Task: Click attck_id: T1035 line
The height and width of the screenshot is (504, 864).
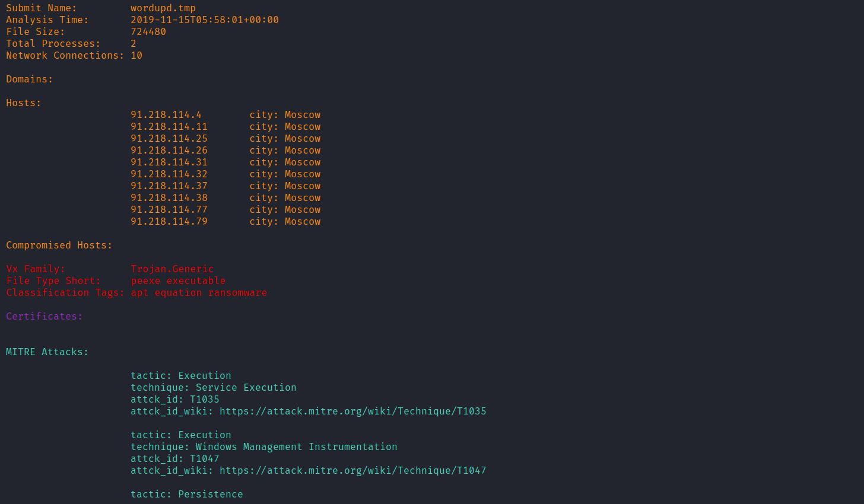Action: (x=175, y=400)
